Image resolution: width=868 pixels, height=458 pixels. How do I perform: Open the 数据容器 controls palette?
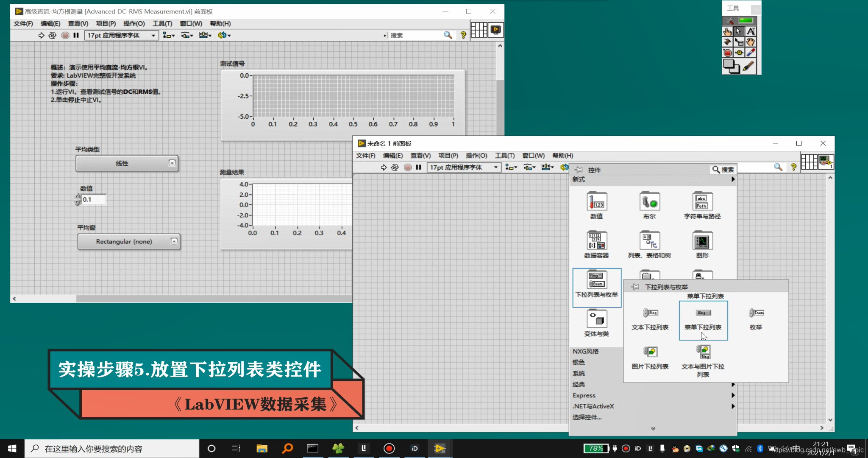pos(597,245)
